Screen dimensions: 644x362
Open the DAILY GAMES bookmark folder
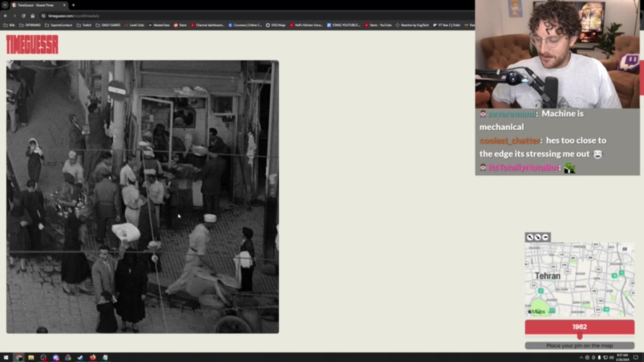(x=108, y=25)
